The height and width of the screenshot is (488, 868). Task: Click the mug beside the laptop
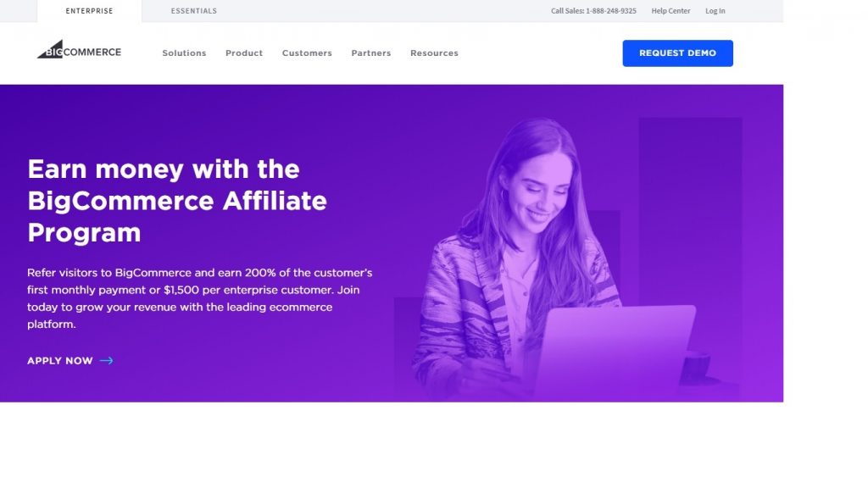[x=696, y=368]
